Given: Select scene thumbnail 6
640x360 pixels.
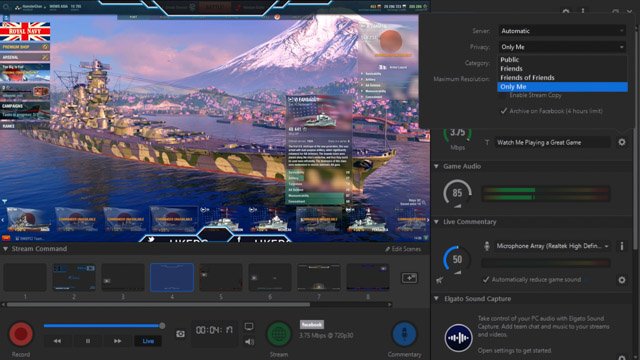Looking at the screenshot, I should [x=270, y=277].
